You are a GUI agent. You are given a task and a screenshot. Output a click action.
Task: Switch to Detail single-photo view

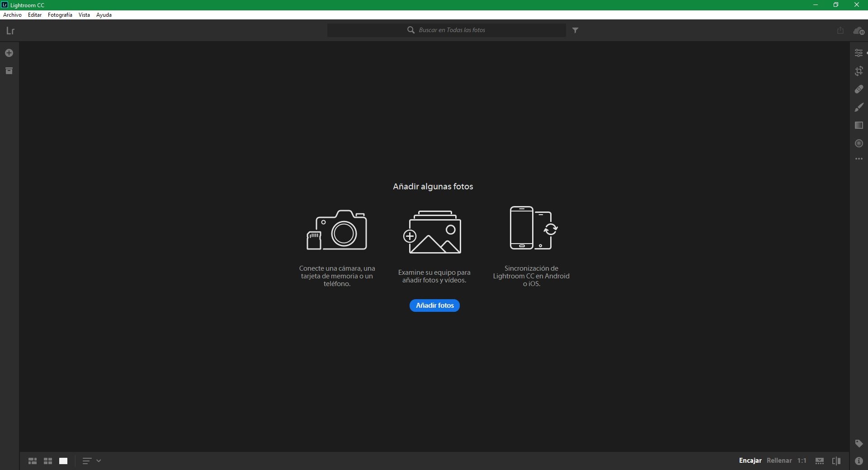point(63,461)
